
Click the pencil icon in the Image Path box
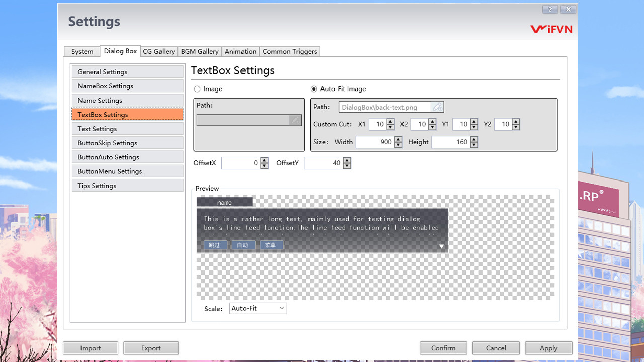[294, 120]
